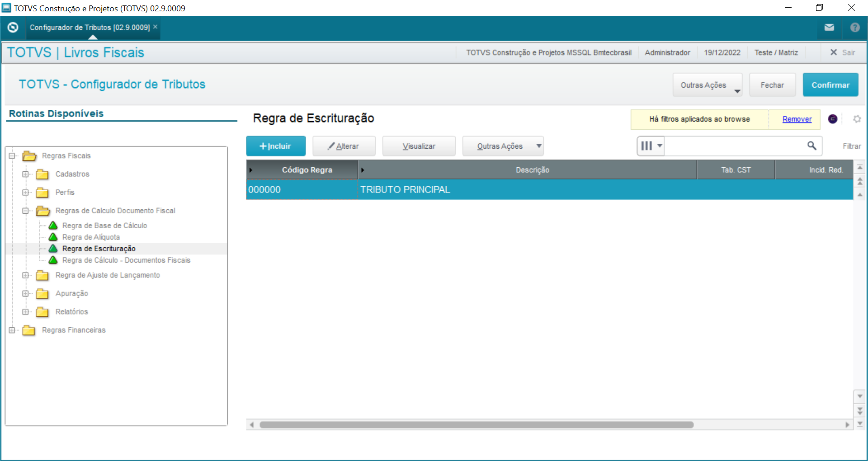Screen dimensions: 868x461
Task: Click the Confirmar button
Action: click(x=830, y=85)
